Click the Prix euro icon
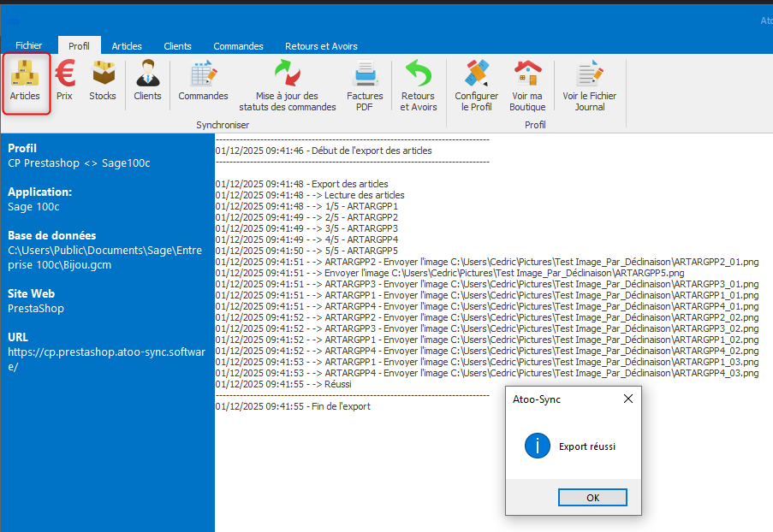Screen dimensions: 773x532 tap(64, 81)
